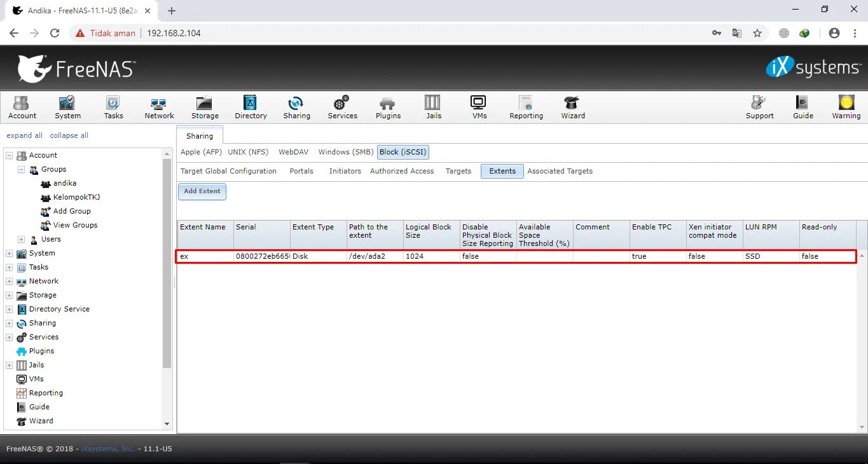Open the Account toolbar icon

click(x=22, y=107)
